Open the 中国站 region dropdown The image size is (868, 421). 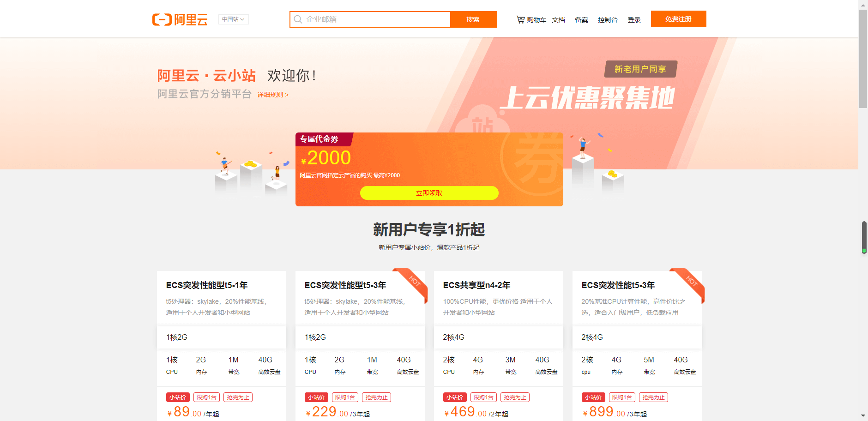(233, 19)
